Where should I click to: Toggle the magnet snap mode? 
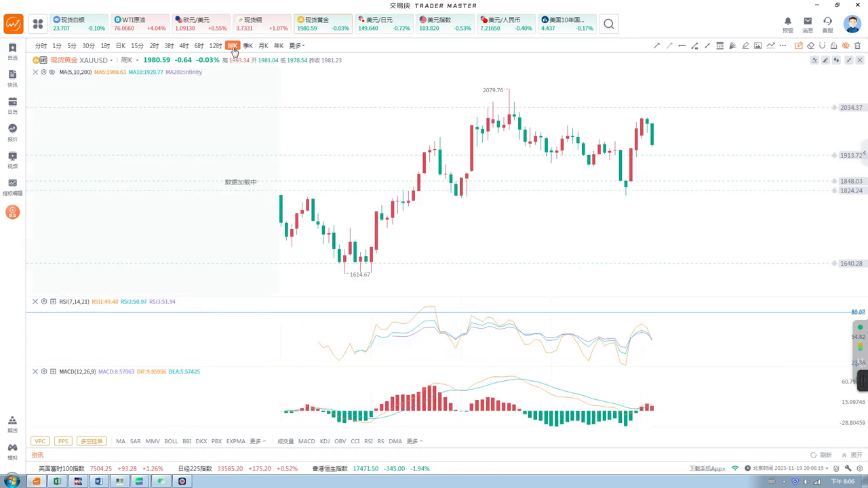822,45
